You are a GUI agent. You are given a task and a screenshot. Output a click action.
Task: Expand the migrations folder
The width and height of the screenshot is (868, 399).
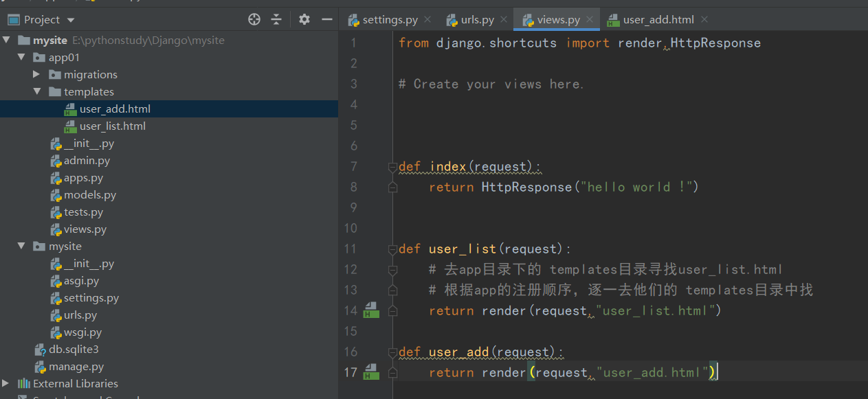(x=37, y=74)
